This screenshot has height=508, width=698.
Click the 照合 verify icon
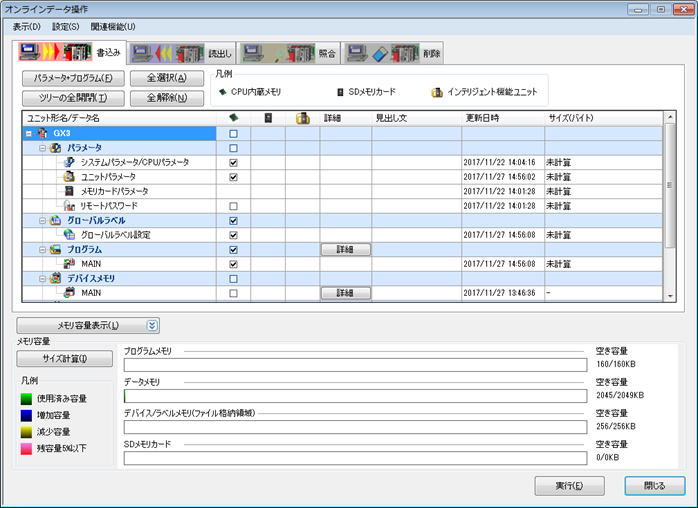(x=278, y=53)
